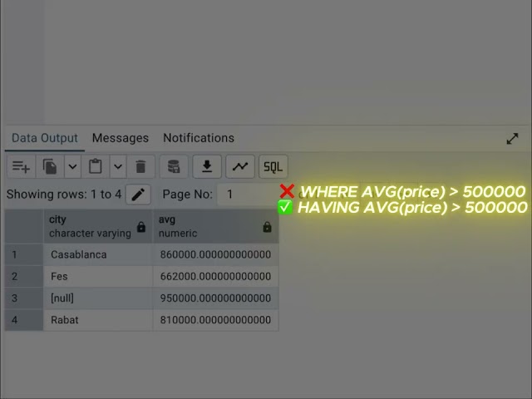Switch to the Messages tab
The width and height of the screenshot is (532, 399).
(x=121, y=138)
